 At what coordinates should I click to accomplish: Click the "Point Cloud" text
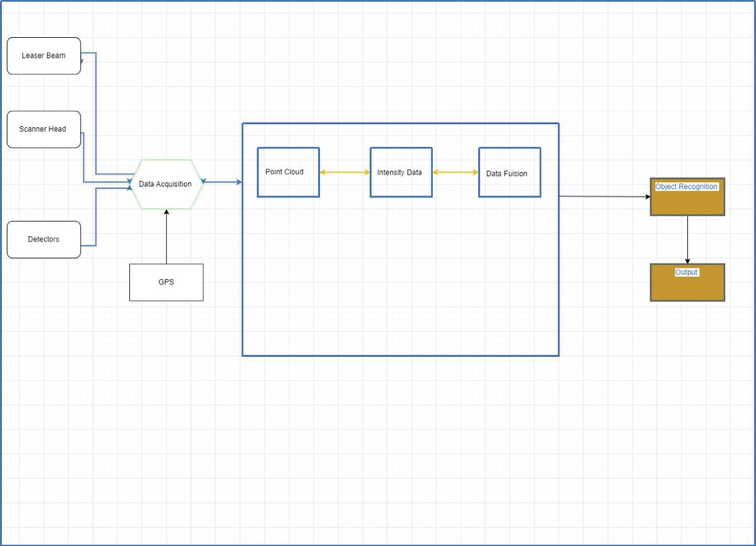point(284,172)
